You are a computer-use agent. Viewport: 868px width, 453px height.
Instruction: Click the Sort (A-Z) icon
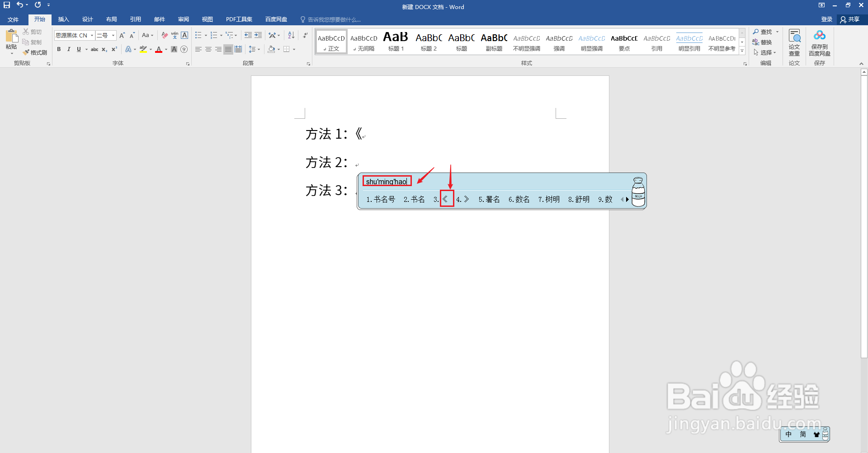tap(291, 35)
